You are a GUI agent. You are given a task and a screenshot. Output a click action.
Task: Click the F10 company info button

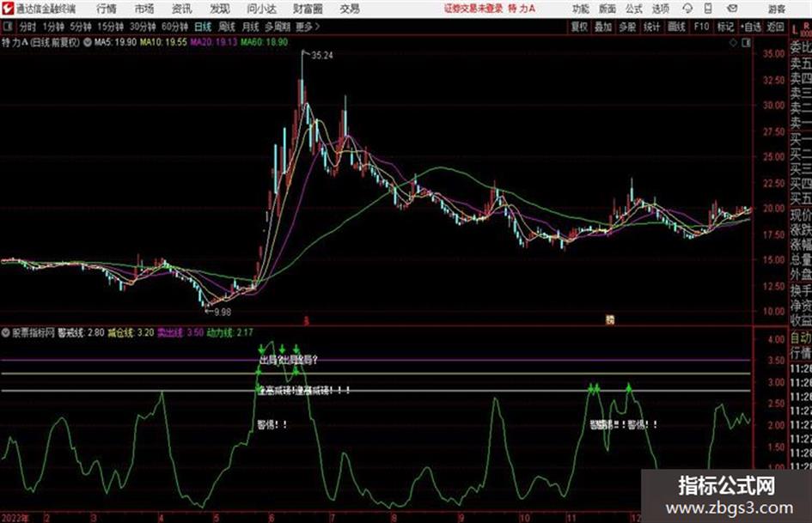701,27
